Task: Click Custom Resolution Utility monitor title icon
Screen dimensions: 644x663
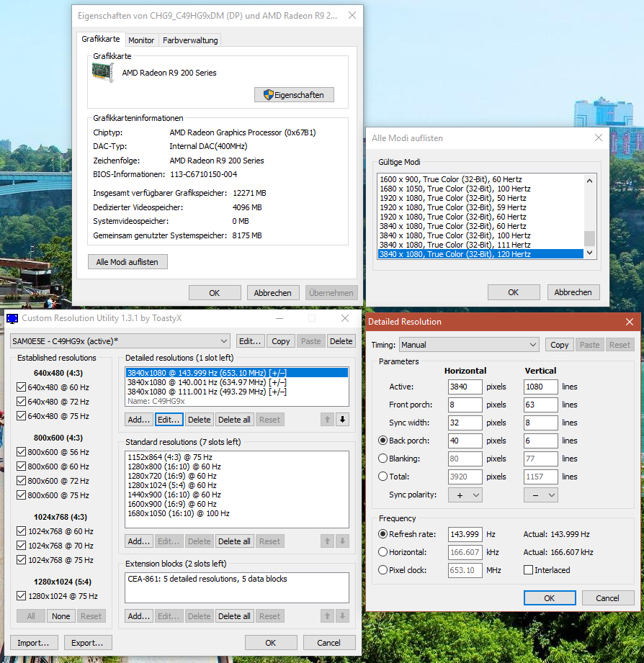Action: coord(12,319)
